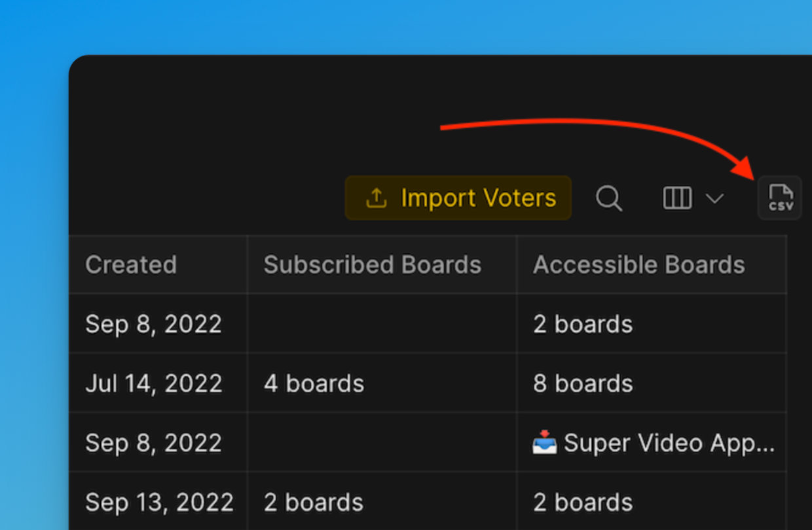Click the inbox icon beside Super Video App

[545, 442]
